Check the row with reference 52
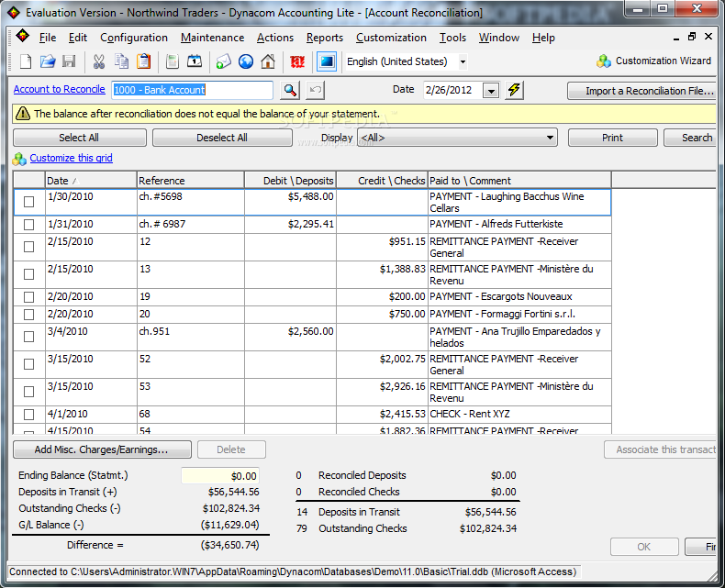The image size is (725, 588). coord(28,364)
